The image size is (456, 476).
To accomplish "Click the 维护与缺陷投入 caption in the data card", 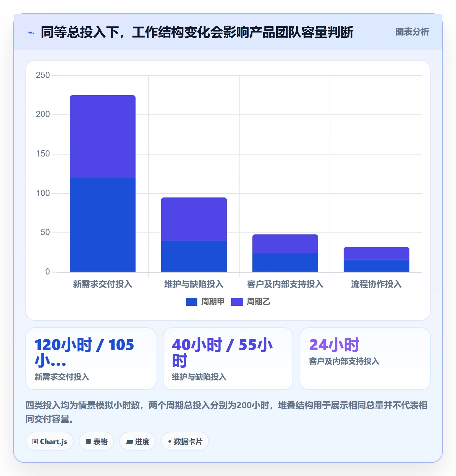I will tap(199, 377).
